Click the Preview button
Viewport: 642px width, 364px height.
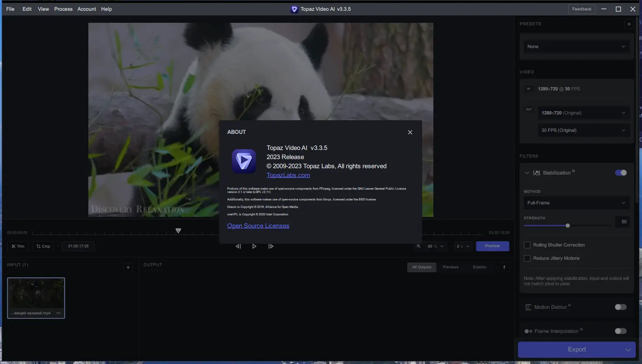[x=492, y=246]
